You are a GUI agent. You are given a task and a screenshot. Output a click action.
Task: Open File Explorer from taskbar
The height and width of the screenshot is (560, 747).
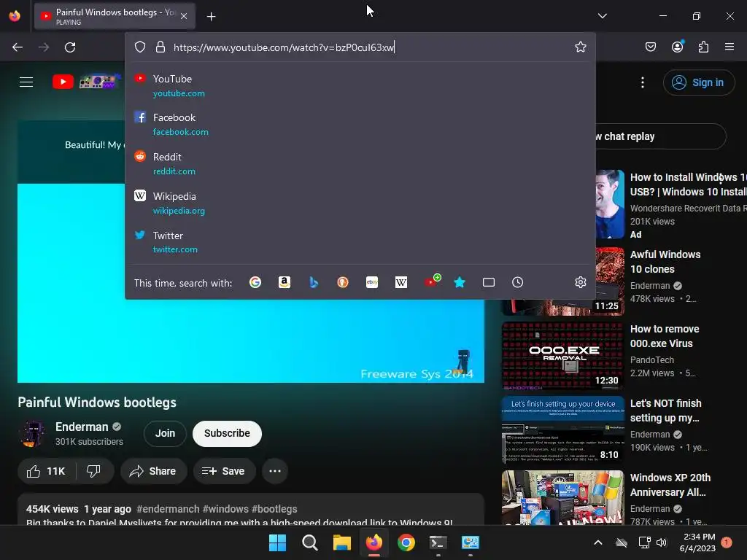coord(341,542)
